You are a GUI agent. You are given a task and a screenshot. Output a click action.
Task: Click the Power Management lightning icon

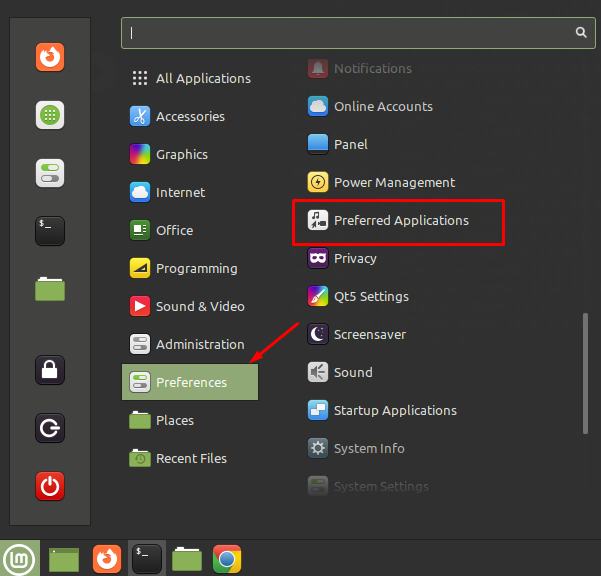pos(318,182)
